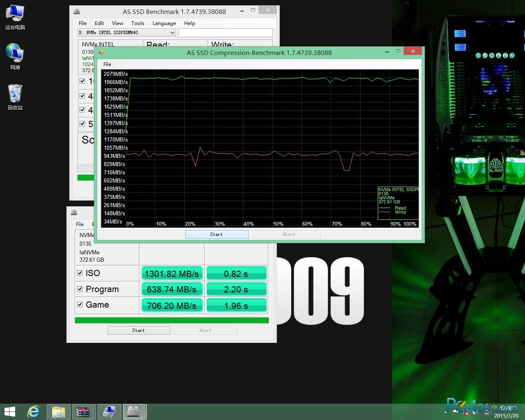Viewport: 525px width, 420px height.
Task: Open File menu in AS SSD Benchmark
Action: (82, 23)
